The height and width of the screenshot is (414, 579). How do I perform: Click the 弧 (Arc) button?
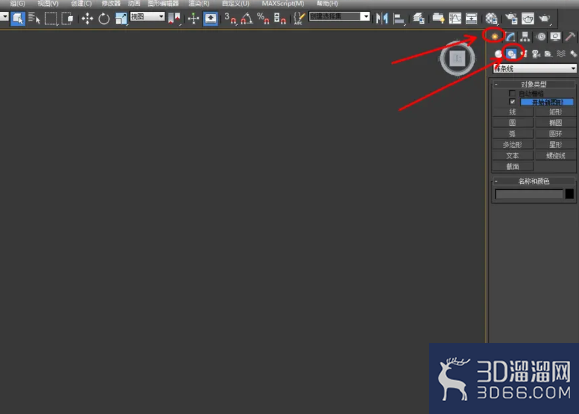(513, 134)
